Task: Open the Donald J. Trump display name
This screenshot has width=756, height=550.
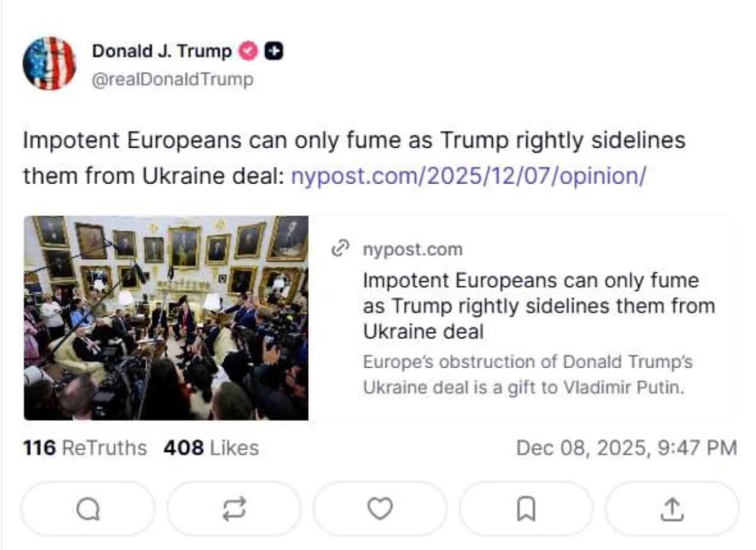Action: [162, 52]
